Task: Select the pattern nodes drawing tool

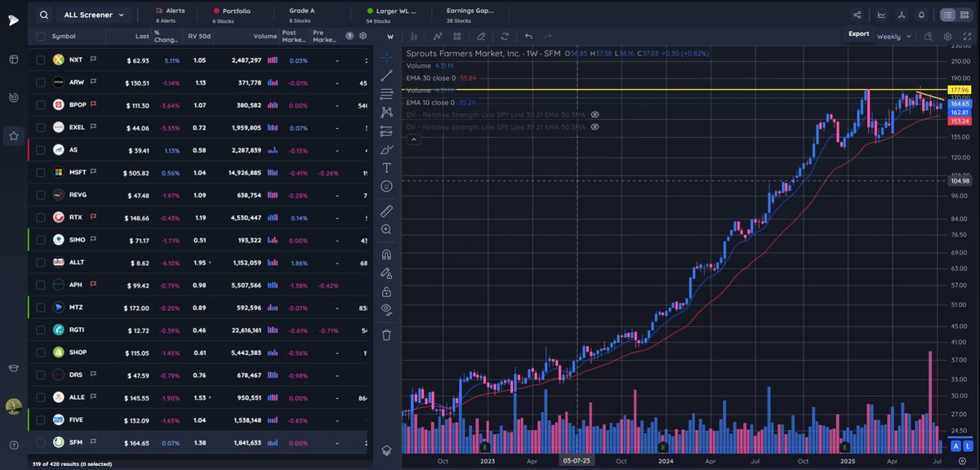Action: [387, 112]
